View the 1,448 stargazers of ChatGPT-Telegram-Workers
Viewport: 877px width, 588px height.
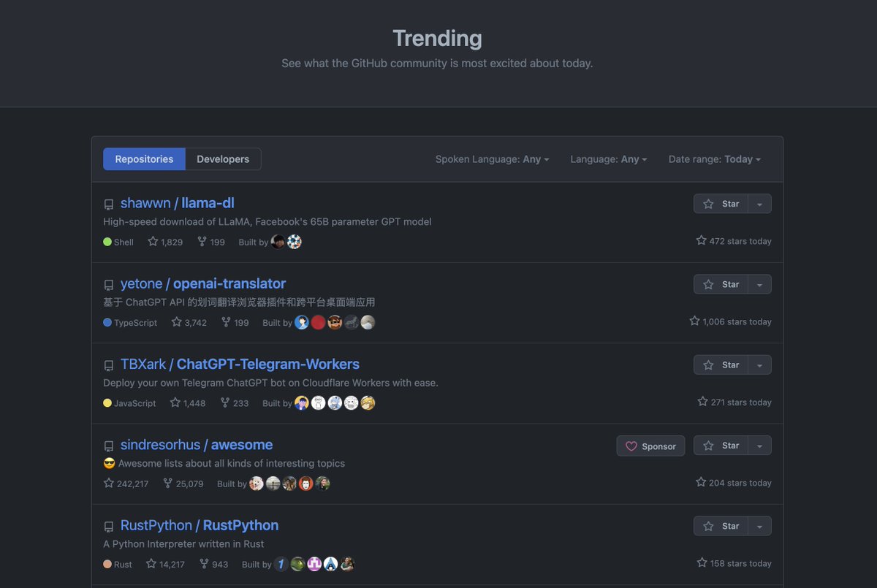point(188,402)
